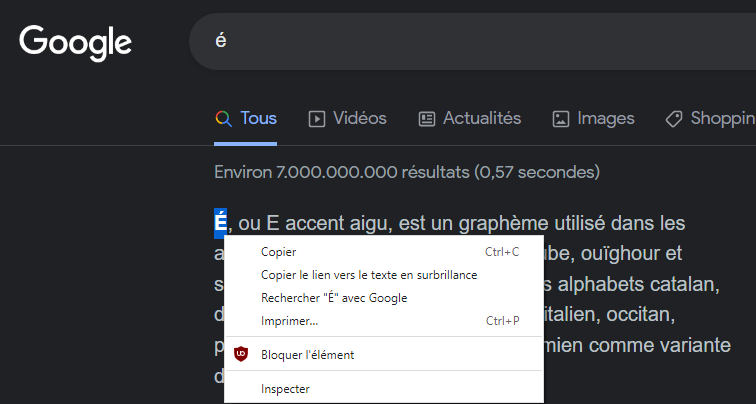Screen dimensions: 756x404
Task: Click the search box containing é
Action: click(x=472, y=41)
